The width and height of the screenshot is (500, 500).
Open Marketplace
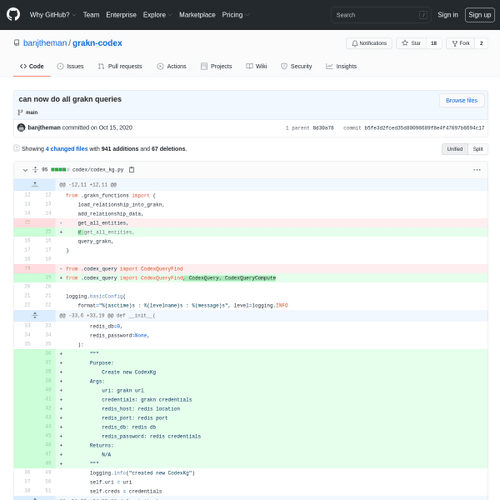tap(197, 15)
